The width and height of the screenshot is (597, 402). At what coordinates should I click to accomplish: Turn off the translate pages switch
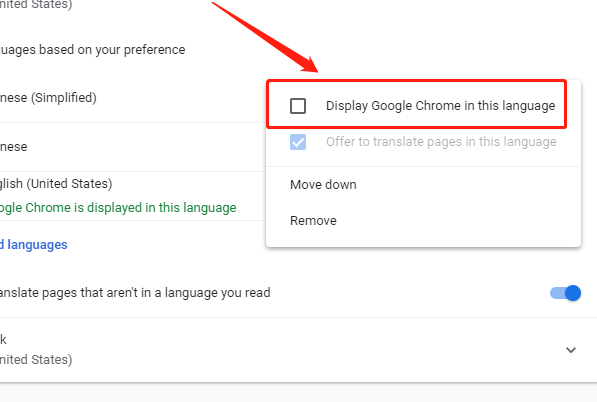[x=565, y=293]
